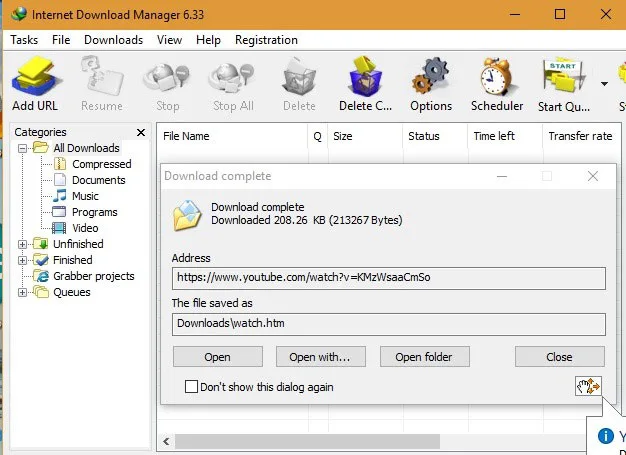Select the Finished folder checkmark icon
Image resolution: width=626 pixels, height=455 pixels.
click(41, 259)
